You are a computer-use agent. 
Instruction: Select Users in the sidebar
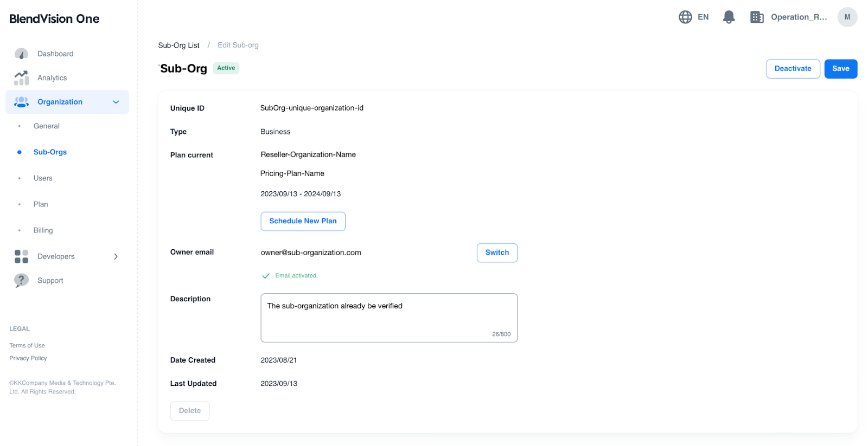click(43, 178)
